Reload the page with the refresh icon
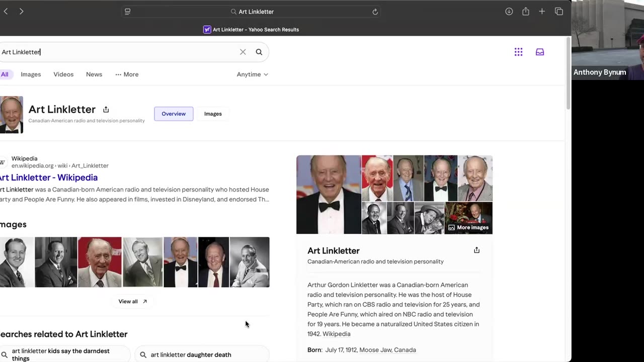 pos(375,12)
